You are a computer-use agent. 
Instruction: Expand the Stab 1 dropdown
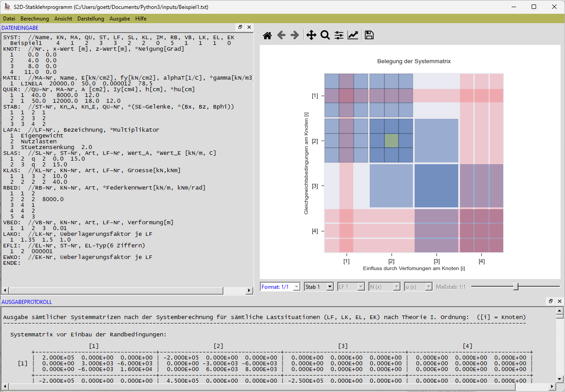coord(319,287)
